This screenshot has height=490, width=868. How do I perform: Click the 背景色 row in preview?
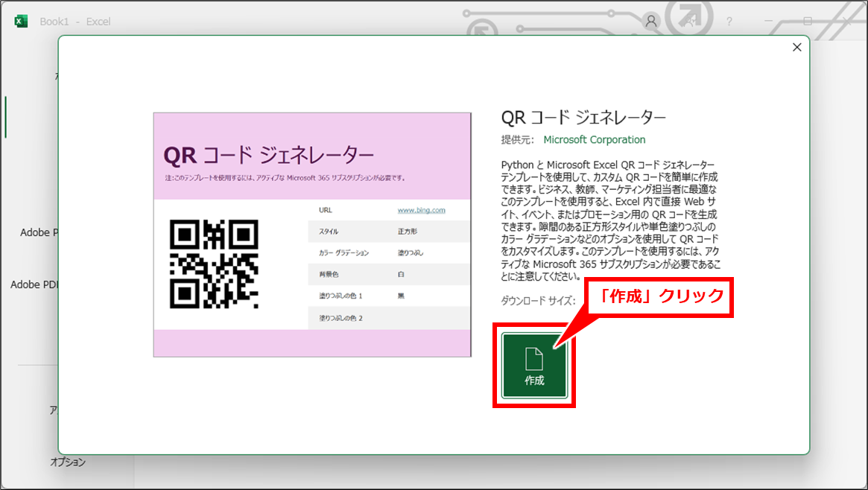pos(389,274)
